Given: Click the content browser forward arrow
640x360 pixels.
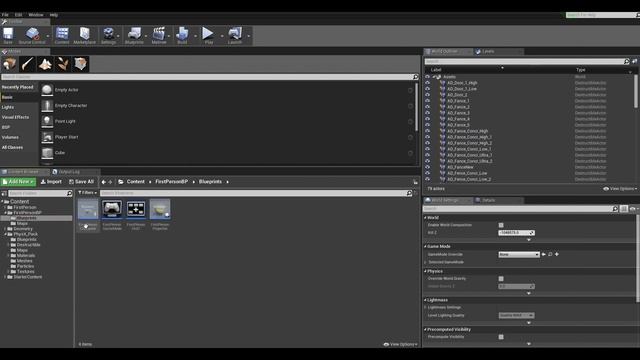Looking at the screenshot, I should (x=110, y=182).
